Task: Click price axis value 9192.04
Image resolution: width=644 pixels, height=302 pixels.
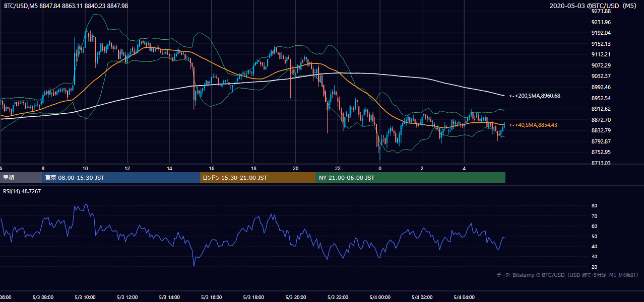Action: pyautogui.click(x=601, y=33)
